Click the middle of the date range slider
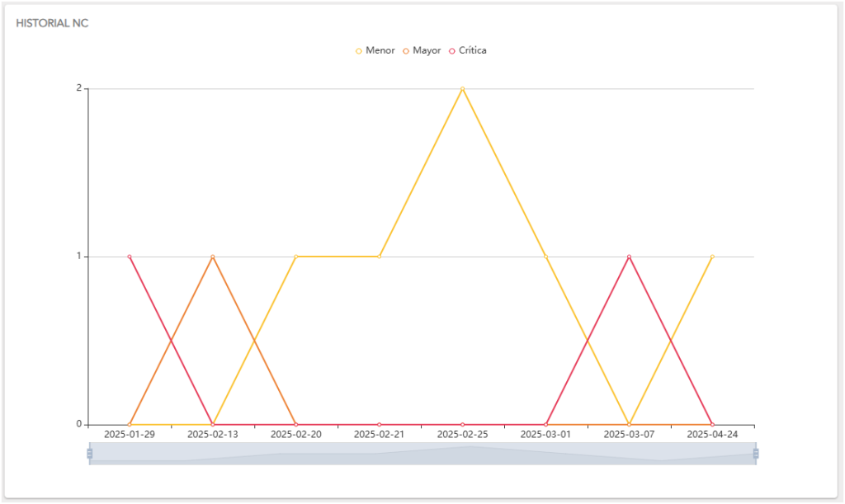This screenshot has height=504, width=845. tap(422, 454)
